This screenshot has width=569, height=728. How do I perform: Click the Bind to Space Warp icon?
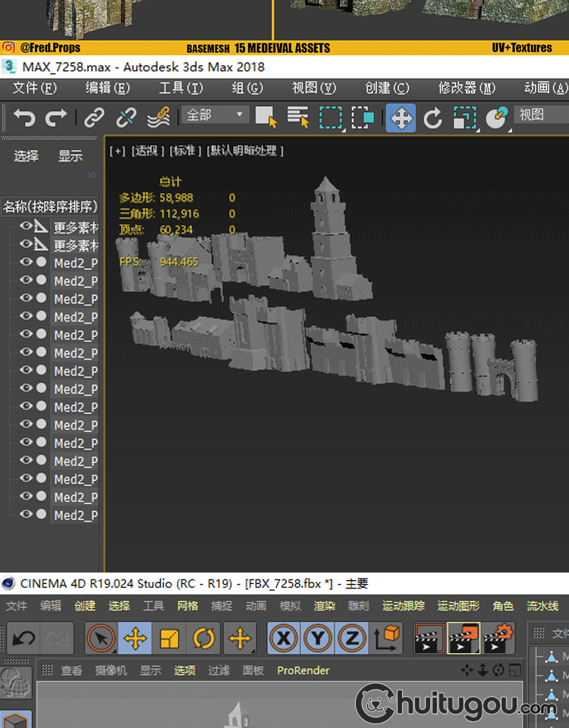(158, 118)
